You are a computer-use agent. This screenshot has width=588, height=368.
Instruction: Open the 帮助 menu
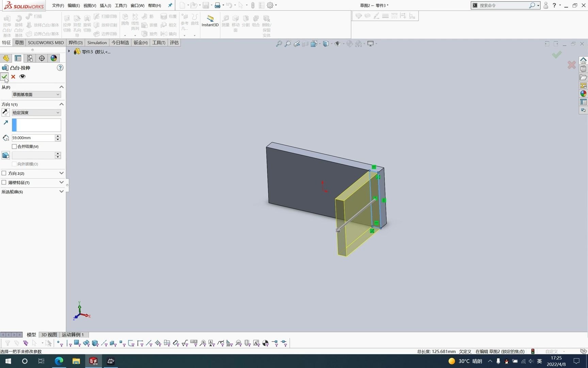tap(154, 5)
